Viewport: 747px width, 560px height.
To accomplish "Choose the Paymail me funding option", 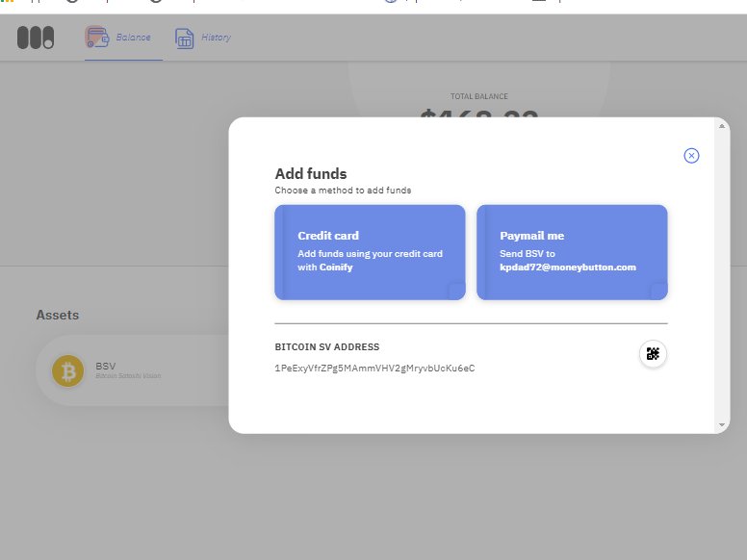I will (x=572, y=252).
